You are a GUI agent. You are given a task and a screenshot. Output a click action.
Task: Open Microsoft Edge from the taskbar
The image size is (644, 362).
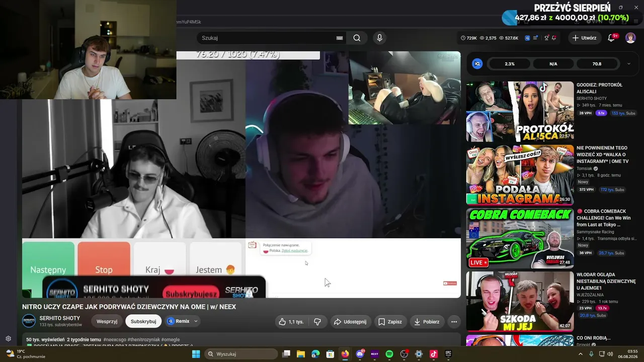tap(315, 354)
